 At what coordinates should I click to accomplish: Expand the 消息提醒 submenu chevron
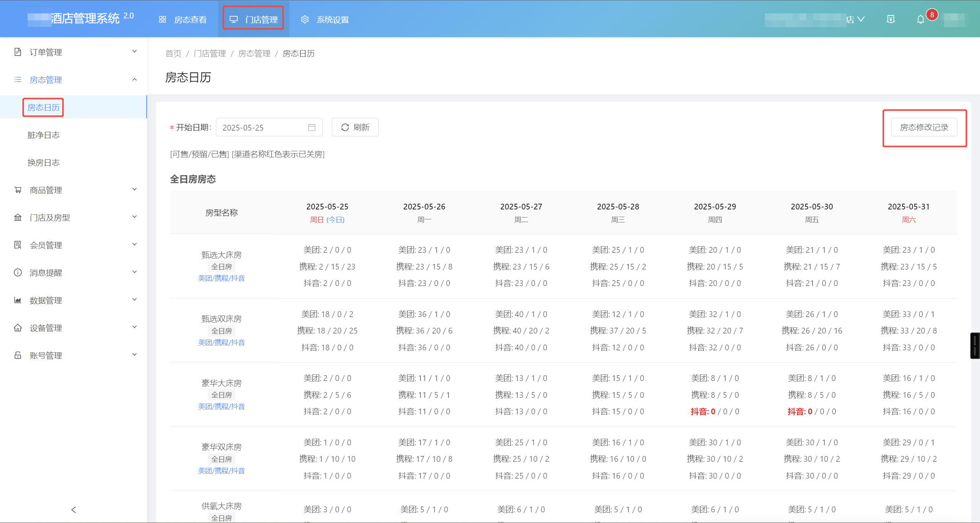click(134, 272)
